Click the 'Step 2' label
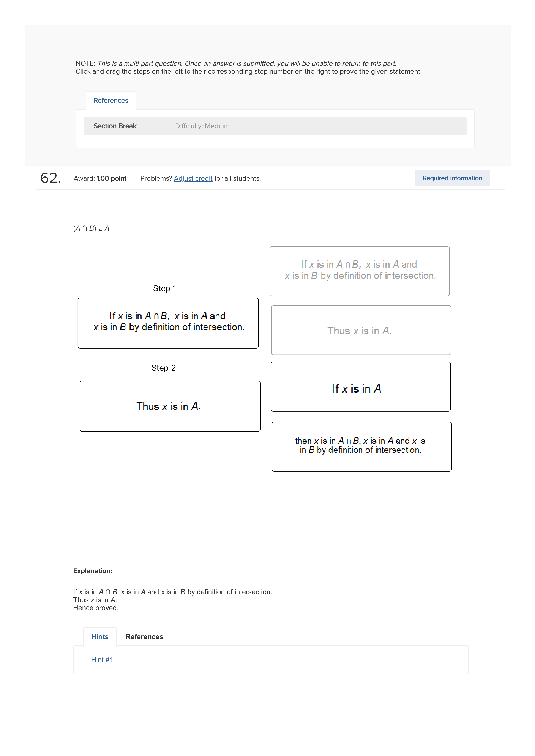This screenshot has height=756, width=535. coord(163,368)
